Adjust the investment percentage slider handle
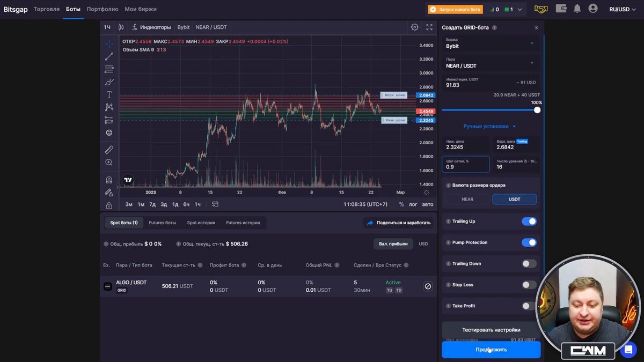This screenshot has width=644, height=362. pyautogui.click(x=537, y=110)
